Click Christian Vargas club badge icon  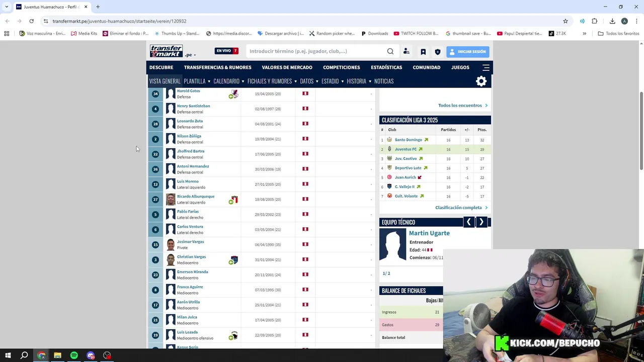pyautogui.click(x=234, y=260)
